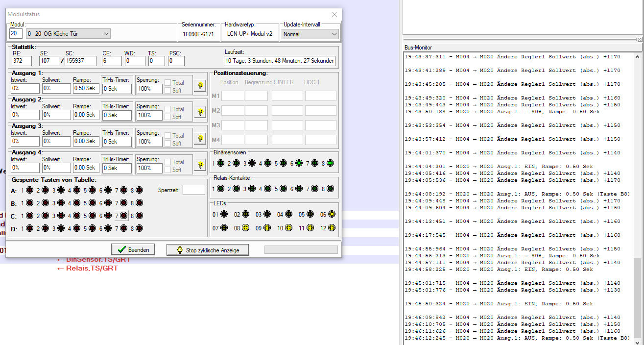
Task: Click the Beenden button
Action: click(x=133, y=249)
